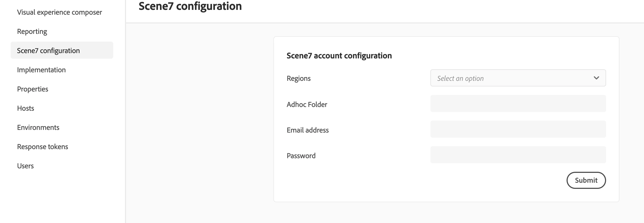Image resolution: width=644 pixels, height=223 pixels.
Task: Click the chevron arrow in Regions dropdown
Action: coord(596,78)
